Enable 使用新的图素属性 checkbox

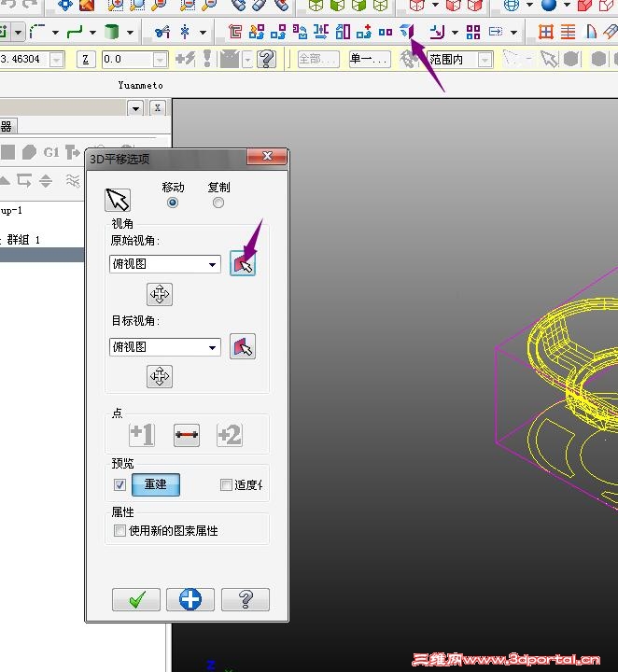(x=119, y=530)
